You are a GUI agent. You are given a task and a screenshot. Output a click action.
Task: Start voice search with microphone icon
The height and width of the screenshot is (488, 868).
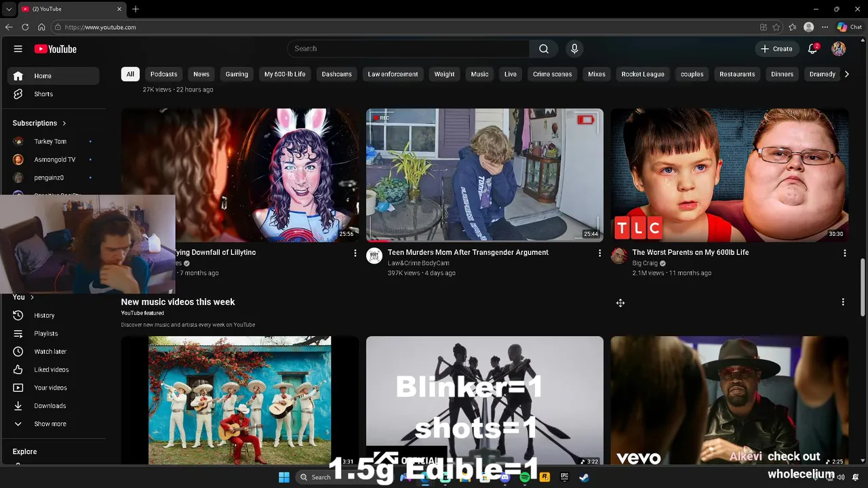574,49
